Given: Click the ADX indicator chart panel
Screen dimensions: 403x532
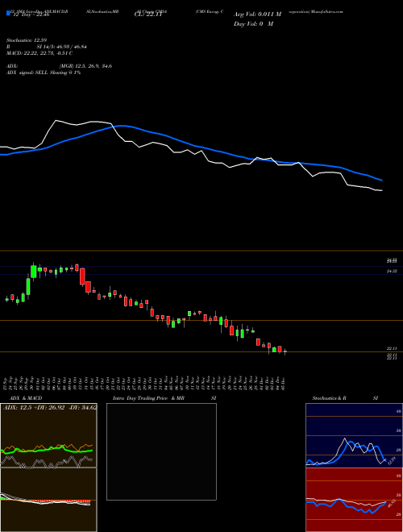Looking at the screenshot, I should coord(48,435).
